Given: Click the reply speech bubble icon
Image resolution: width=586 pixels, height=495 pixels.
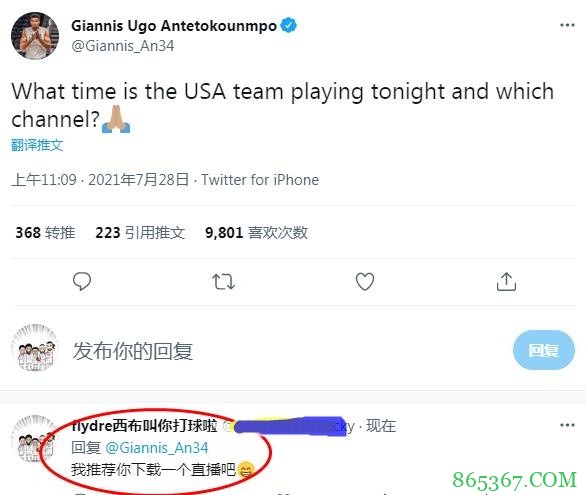Looking at the screenshot, I should tap(82, 282).
